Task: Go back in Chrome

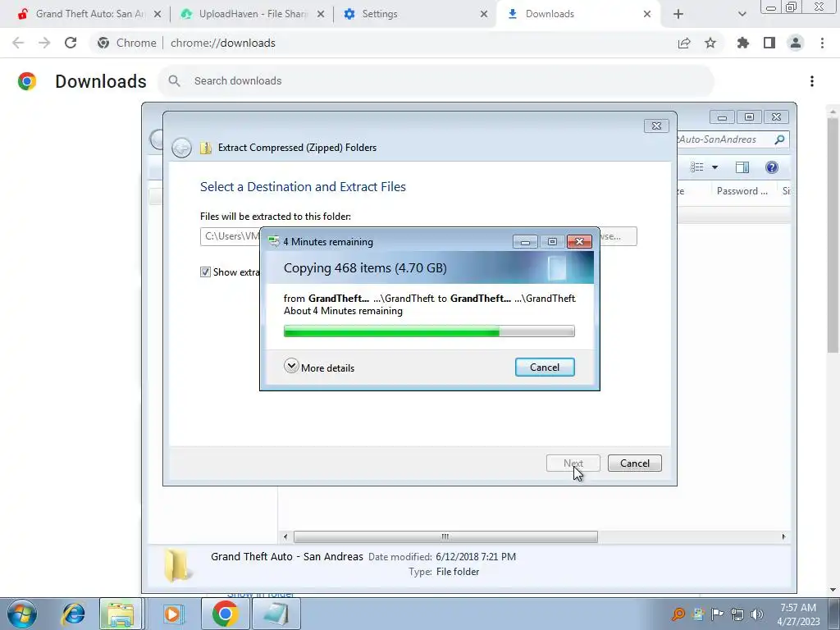Action: click(x=18, y=43)
